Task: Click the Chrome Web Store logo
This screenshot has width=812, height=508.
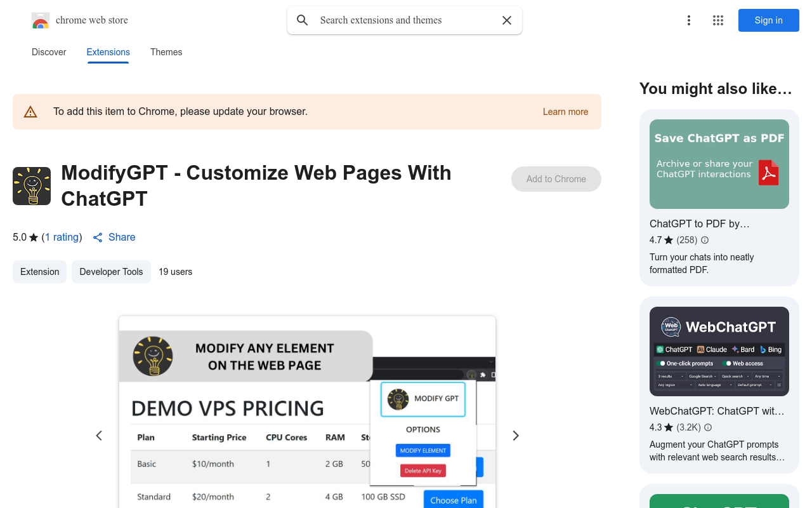Action: tap(41, 20)
